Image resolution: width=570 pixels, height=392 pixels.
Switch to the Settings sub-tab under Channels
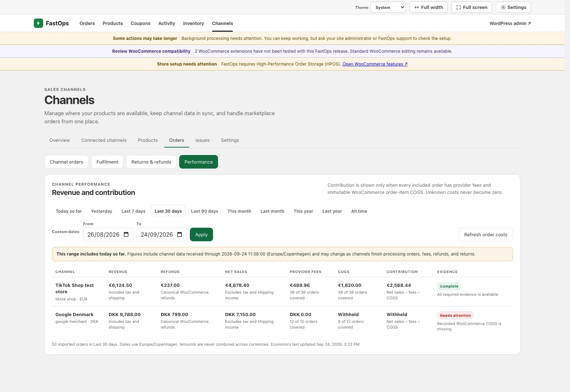[x=230, y=140]
